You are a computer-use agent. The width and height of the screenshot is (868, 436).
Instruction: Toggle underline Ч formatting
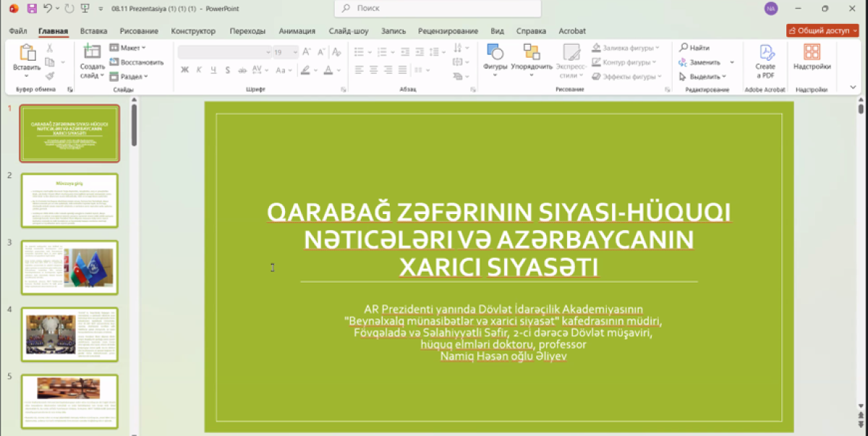coord(213,70)
